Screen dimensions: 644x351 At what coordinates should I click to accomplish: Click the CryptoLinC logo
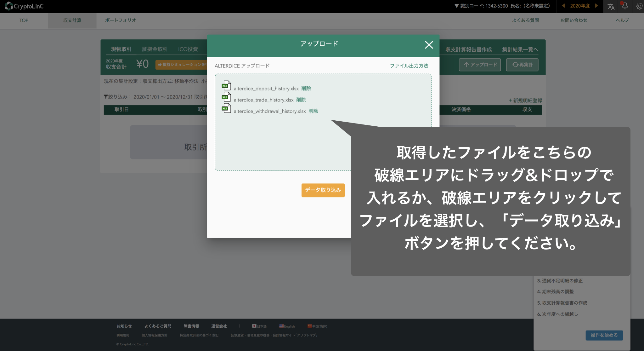pyautogui.click(x=24, y=6)
